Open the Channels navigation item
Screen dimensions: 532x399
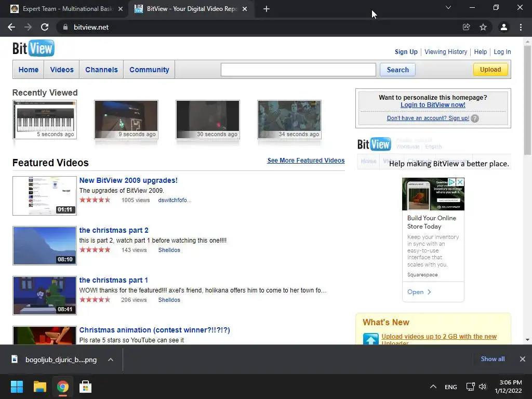101,70
